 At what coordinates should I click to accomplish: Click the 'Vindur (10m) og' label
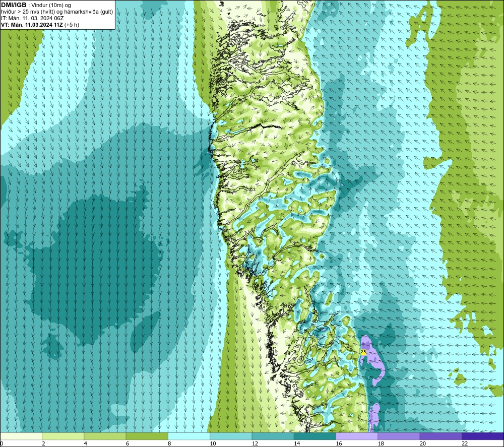pos(51,6)
